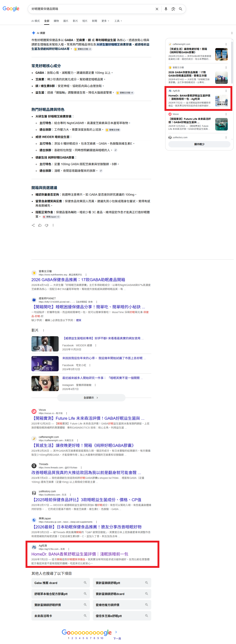Open options for yulifestory.com search result
The image size is (236, 644).
tap(70, 495)
